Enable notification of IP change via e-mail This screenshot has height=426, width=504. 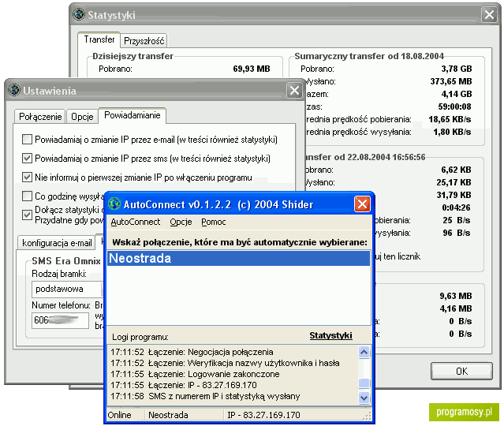pos(28,140)
